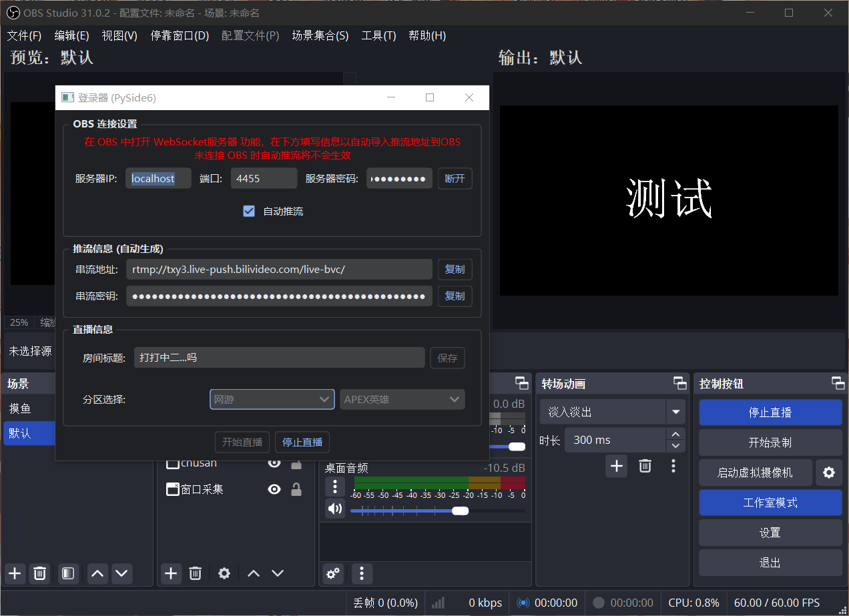849x616 pixels.
Task: Copy the 串流地址 with 复制 button
Action: [455, 269]
